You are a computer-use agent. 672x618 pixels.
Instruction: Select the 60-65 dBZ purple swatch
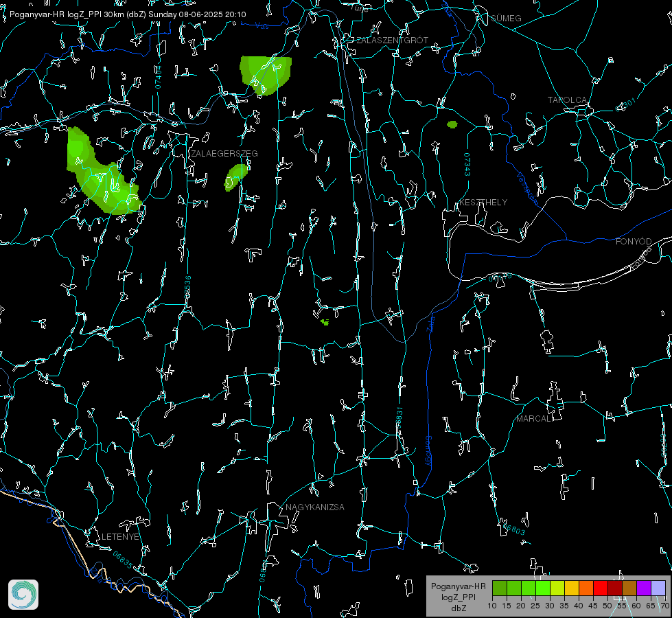(x=644, y=588)
